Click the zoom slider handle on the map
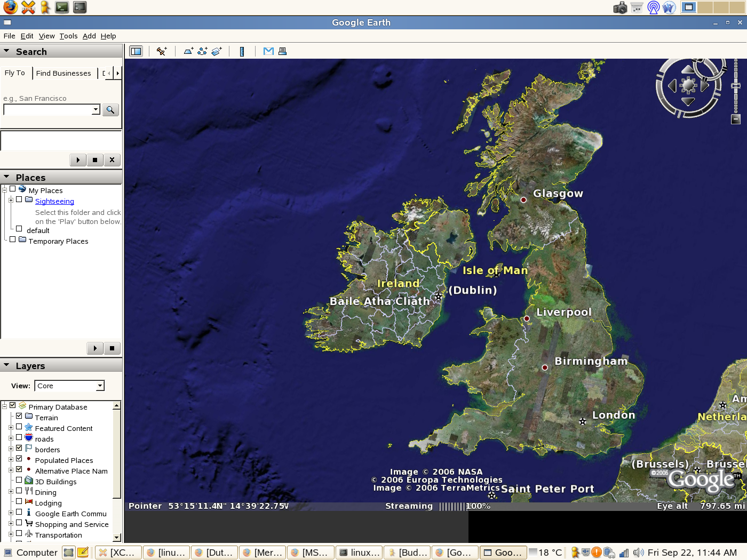Screen dimensions: 747x560 [736, 85]
